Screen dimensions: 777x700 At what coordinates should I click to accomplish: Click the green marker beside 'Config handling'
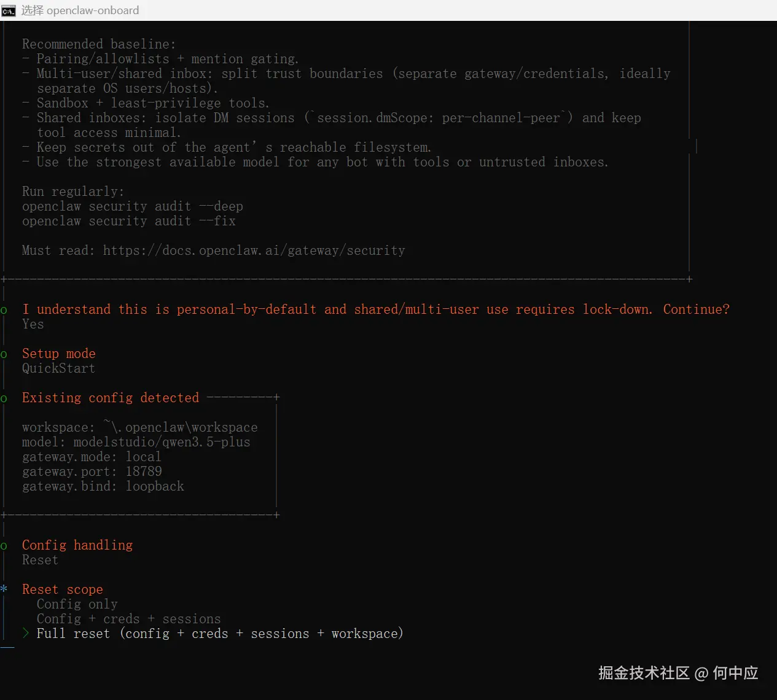pyautogui.click(x=4, y=546)
